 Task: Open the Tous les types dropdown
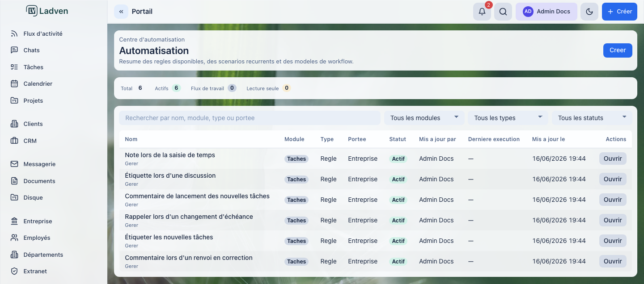pos(508,118)
